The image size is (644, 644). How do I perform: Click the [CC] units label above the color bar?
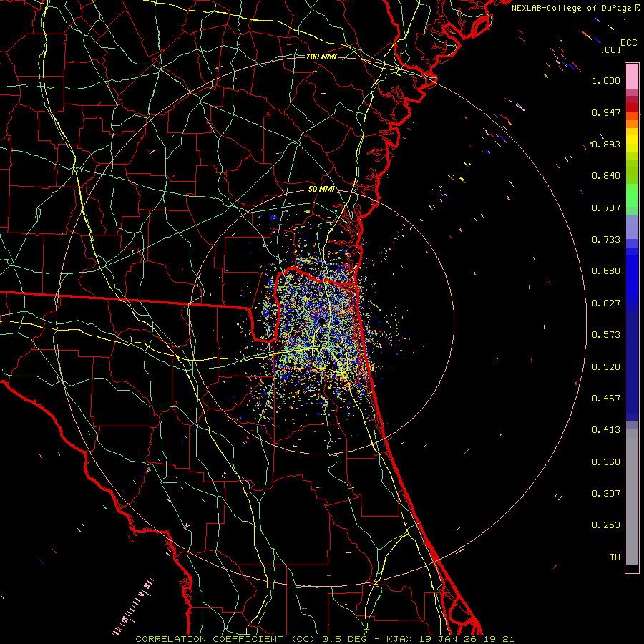point(611,49)
